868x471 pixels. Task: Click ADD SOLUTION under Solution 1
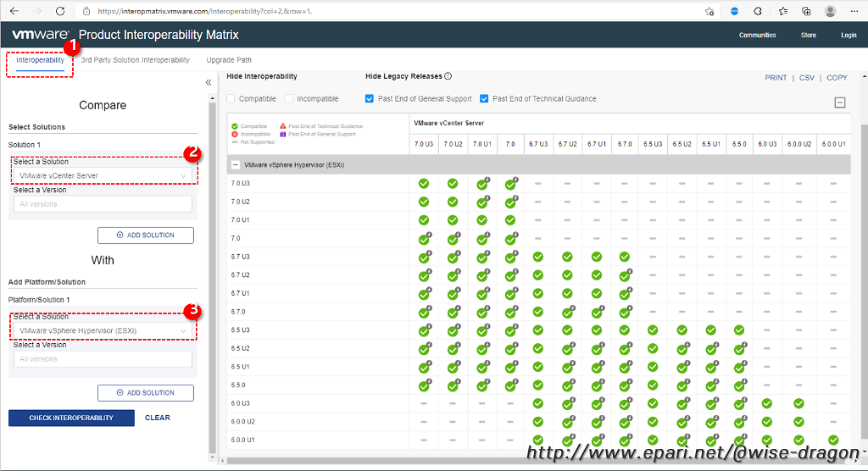pos(146,235)
